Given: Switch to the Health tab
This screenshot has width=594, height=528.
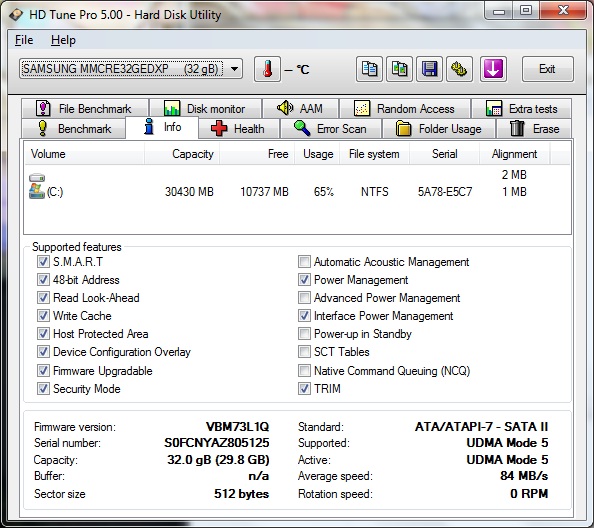Looking at the screenshot, I should click(239, 129).
